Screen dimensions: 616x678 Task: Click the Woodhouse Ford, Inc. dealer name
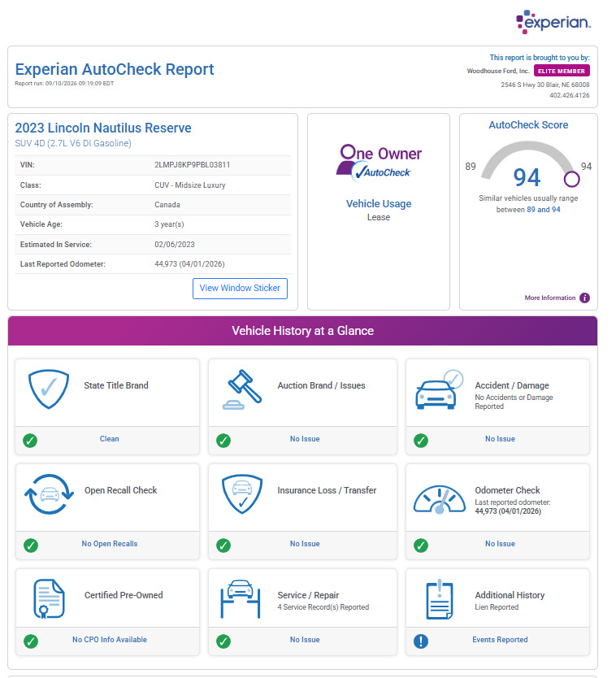tap(498, 71)
